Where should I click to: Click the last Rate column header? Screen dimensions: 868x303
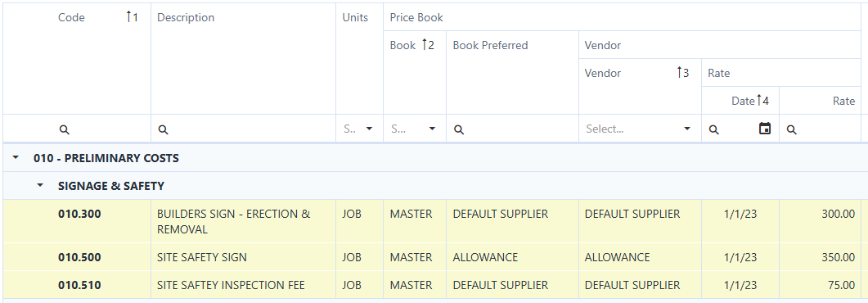821,101
